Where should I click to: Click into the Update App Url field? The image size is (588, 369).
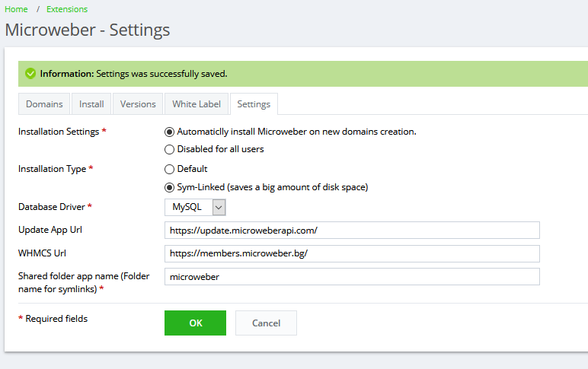tap(352, 230)
